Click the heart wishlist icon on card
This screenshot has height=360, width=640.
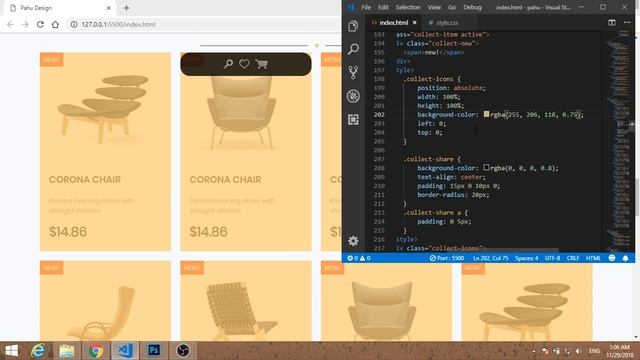(x=244, y=64)
